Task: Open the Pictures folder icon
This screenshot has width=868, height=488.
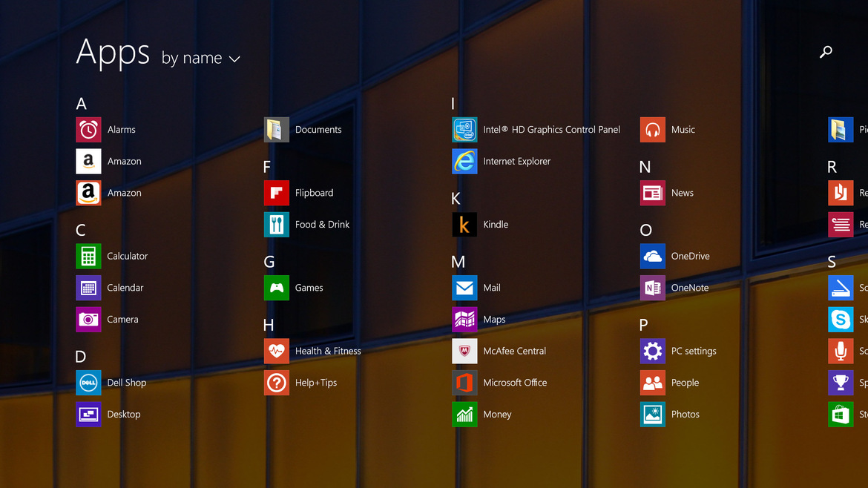Action: [x=841, y=130]
